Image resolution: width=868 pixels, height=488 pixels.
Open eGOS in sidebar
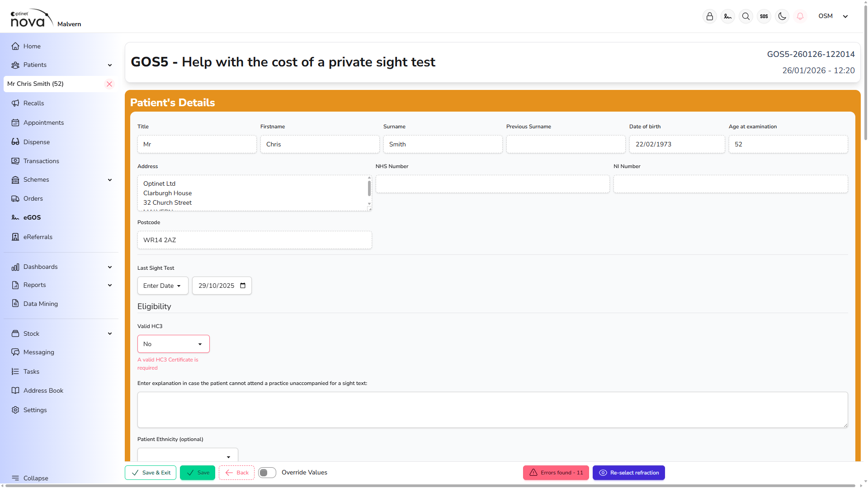[32, 217]
